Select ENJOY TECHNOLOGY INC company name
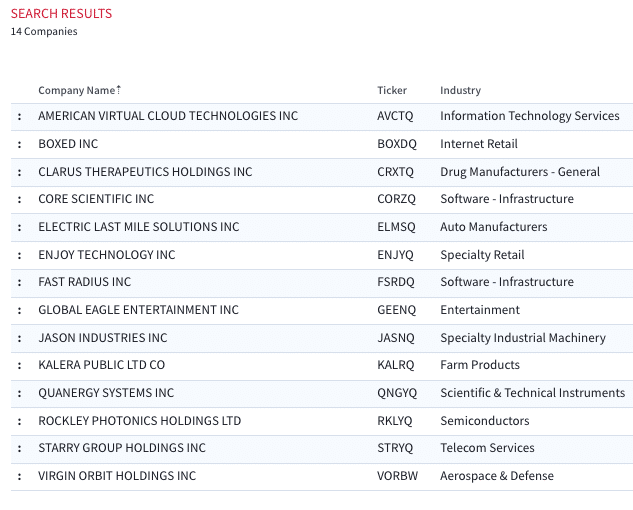 coord(107,255)
